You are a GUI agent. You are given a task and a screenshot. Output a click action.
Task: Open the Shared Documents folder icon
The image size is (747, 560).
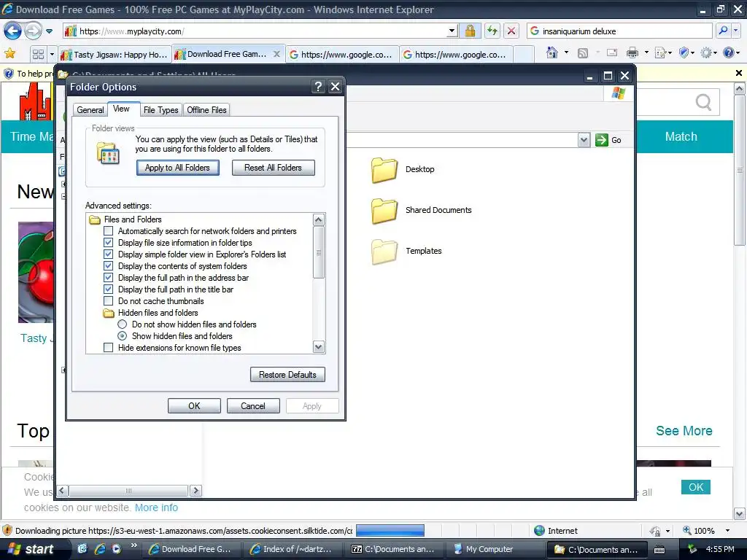(384, 211)
